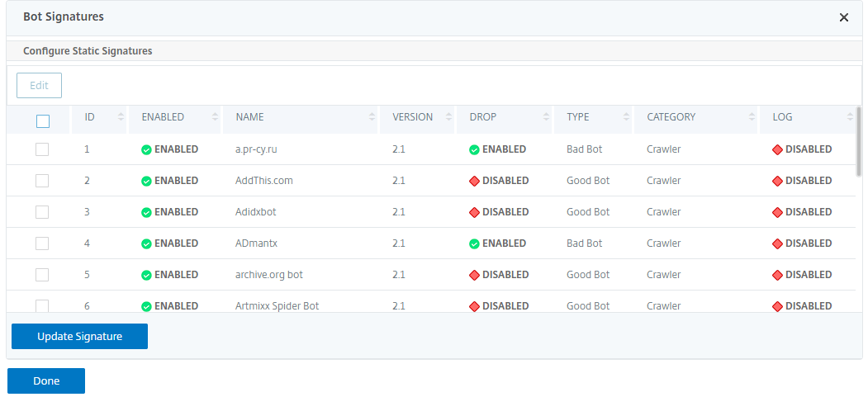Sort the NAME column via its arrows
The image size is (868, 397).
pos(372,116)
